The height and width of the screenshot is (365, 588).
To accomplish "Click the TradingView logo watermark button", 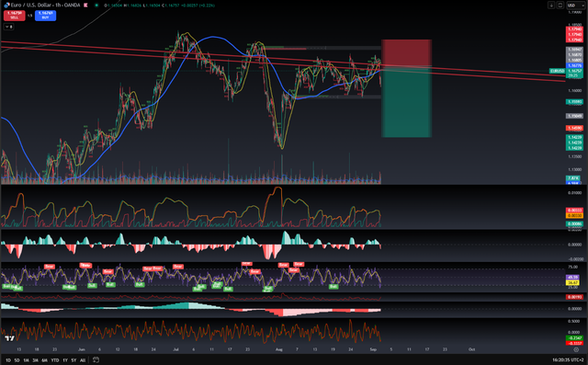I will coord(9,338).
